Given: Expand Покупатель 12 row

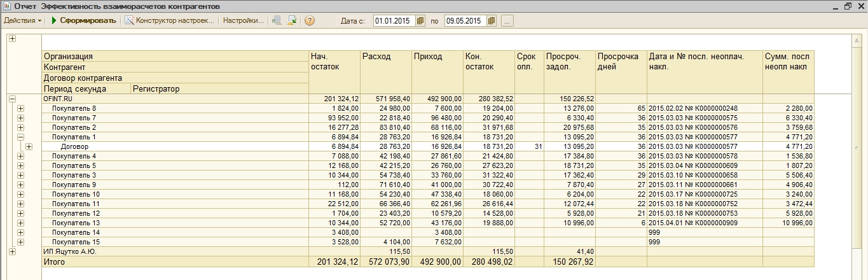Looking at the screenshot, I should (20, 213).
